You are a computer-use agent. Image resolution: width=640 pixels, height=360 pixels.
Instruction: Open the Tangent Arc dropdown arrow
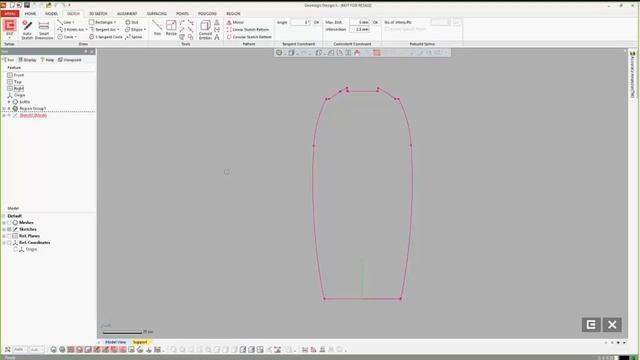coord(118,30)
